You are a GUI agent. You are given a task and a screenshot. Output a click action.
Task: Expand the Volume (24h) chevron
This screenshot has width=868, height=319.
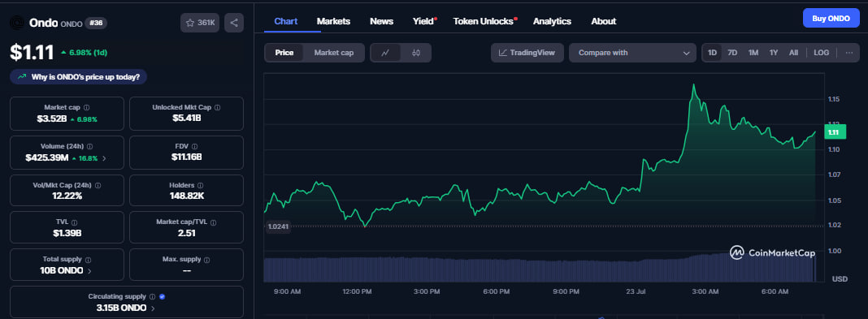pyautogui.click(x=104, y=158)
